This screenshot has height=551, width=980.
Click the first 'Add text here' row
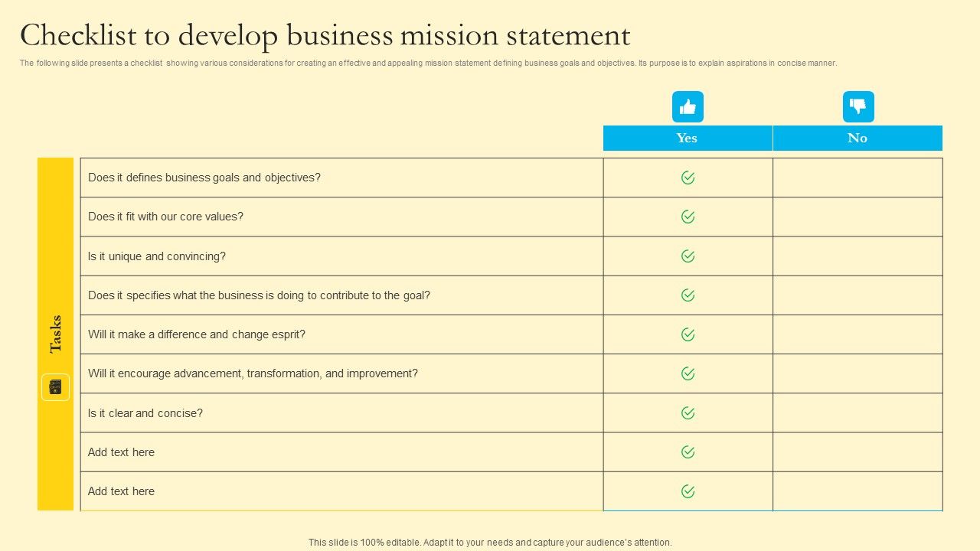coord(121,452)
